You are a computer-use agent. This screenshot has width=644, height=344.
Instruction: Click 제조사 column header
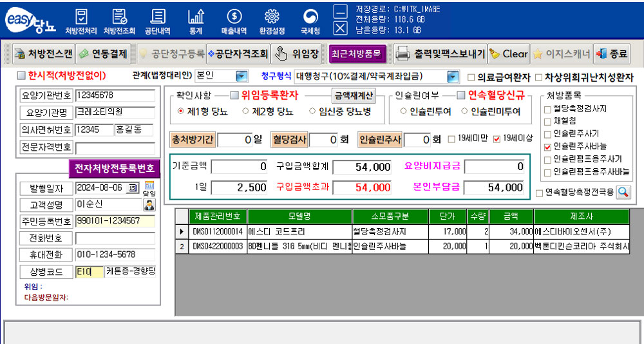(x=581, y=216)
